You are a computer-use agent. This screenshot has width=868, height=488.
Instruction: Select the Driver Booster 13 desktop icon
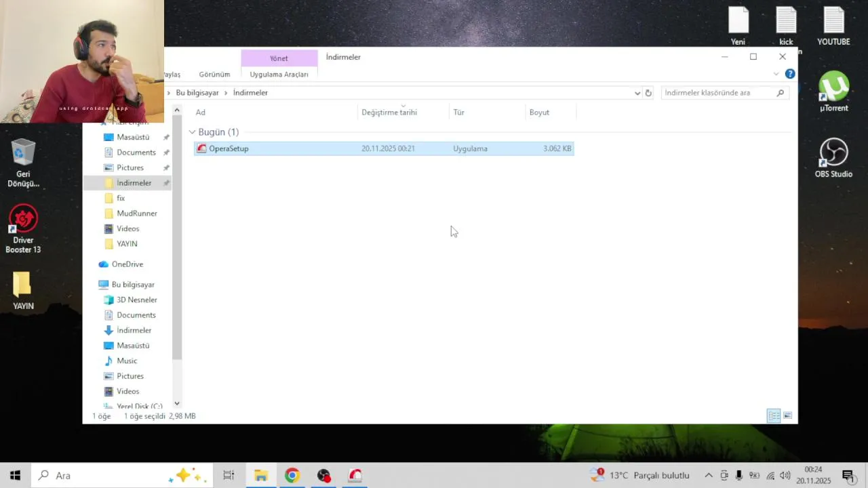click(23, 229)
